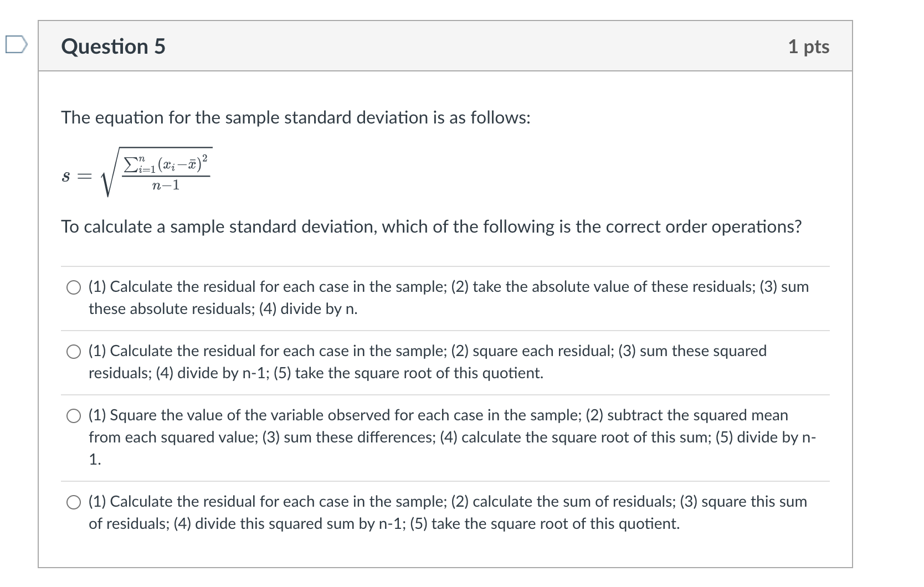Flag Question 5 for review

[x=16, y=43]
